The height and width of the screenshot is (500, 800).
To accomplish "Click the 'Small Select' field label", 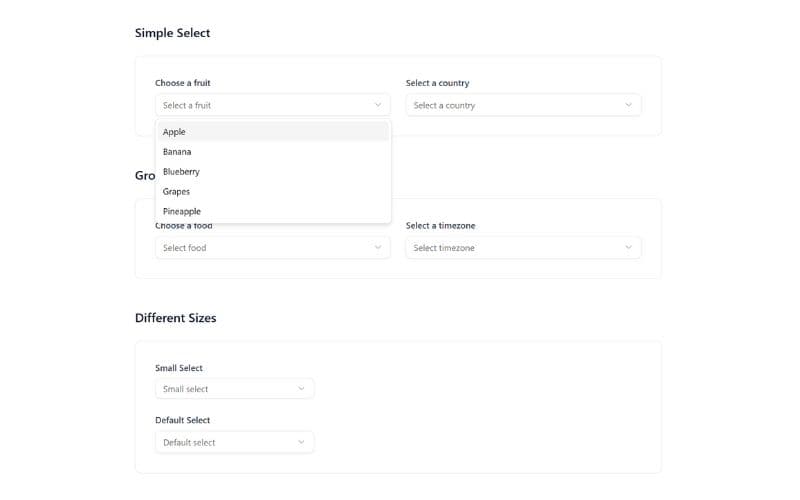I will [x=179, y=368].
